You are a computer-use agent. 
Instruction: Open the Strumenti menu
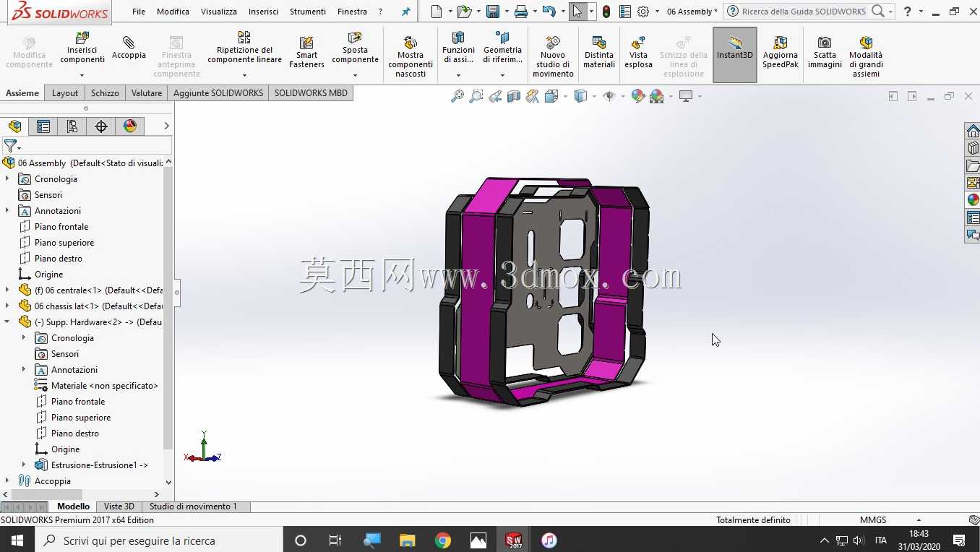tap(308, 12)
